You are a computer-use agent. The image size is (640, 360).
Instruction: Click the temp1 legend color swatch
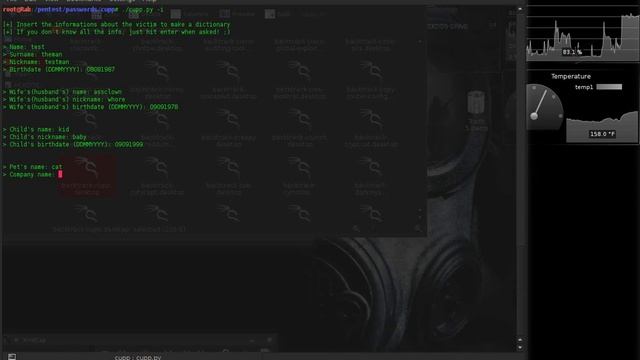click(x=609, y=87)
